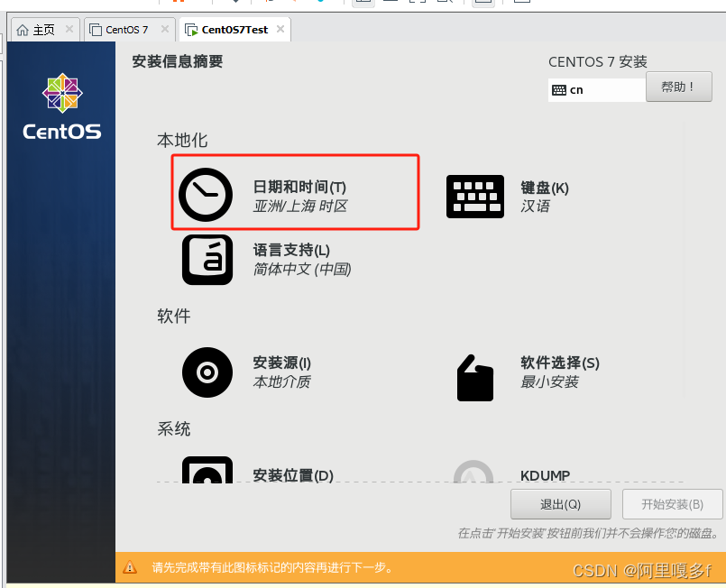Image resolution: width=726 pixels, height=588 pixels.
Task: Close the CentOS 7 tab
Action: pos(165,29)
